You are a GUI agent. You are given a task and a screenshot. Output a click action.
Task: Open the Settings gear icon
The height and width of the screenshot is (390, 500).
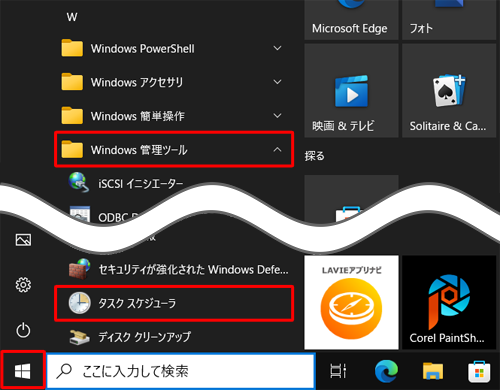tap(23, 285)
